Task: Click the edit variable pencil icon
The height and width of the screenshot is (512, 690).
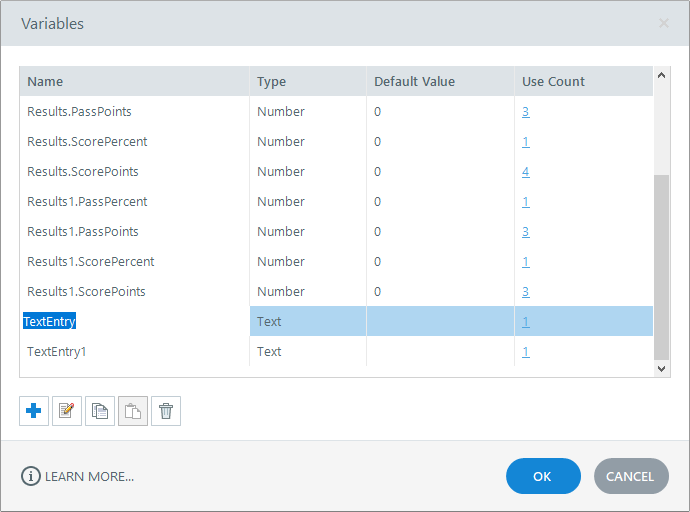Action: [x=67, y=411]
